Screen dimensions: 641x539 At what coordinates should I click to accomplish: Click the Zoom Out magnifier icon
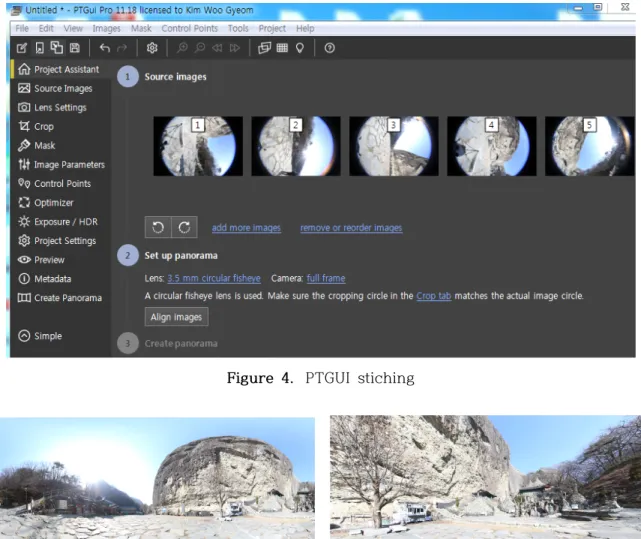200,48
